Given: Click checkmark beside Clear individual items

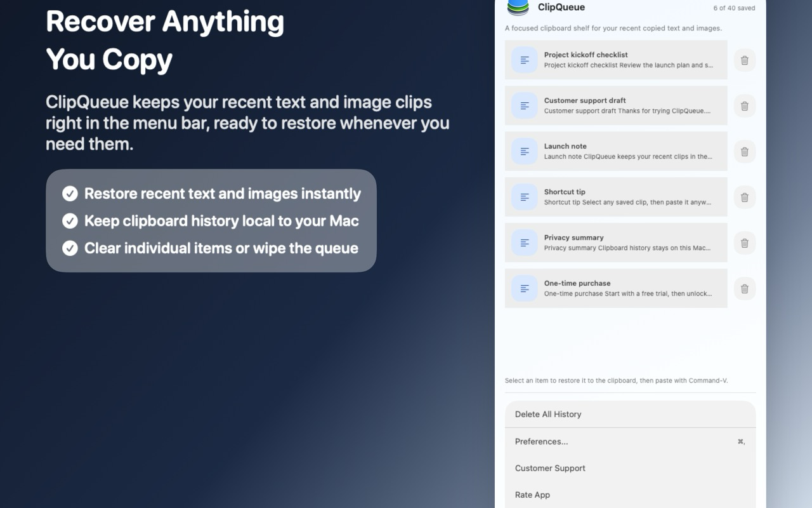Looking at the screenshot, I should (x=70, y=248).
